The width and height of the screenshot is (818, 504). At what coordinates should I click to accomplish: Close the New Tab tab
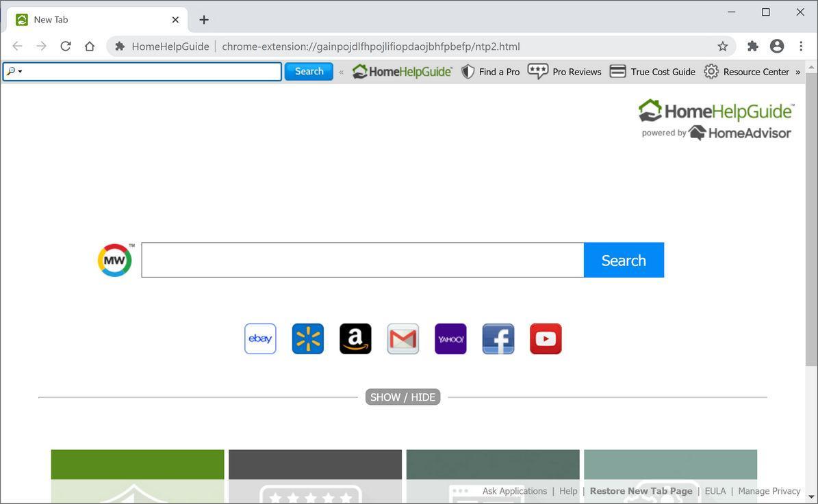(175, 20)
